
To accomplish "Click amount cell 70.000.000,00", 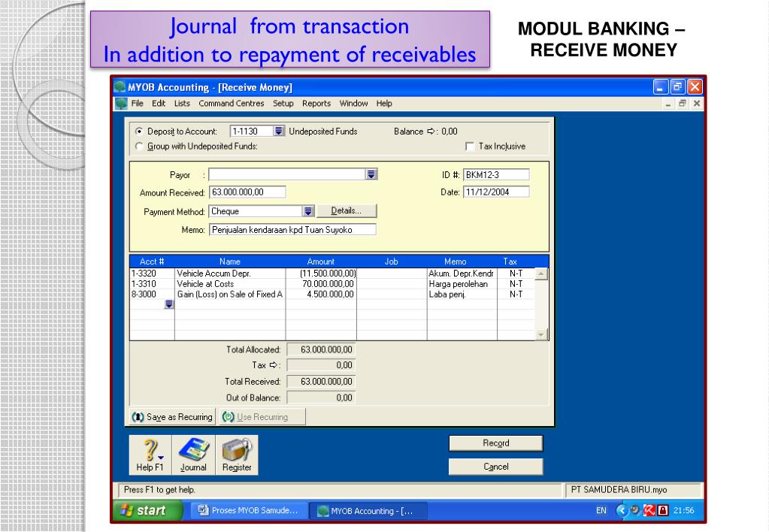I will [x=321, y=284].
